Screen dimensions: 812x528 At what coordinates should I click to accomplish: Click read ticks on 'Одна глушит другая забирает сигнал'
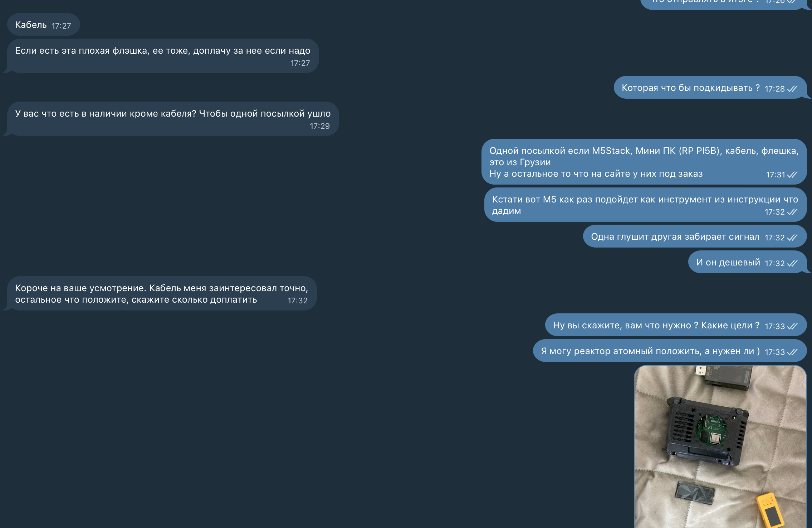pyautogui.click(x=792, y=238)
